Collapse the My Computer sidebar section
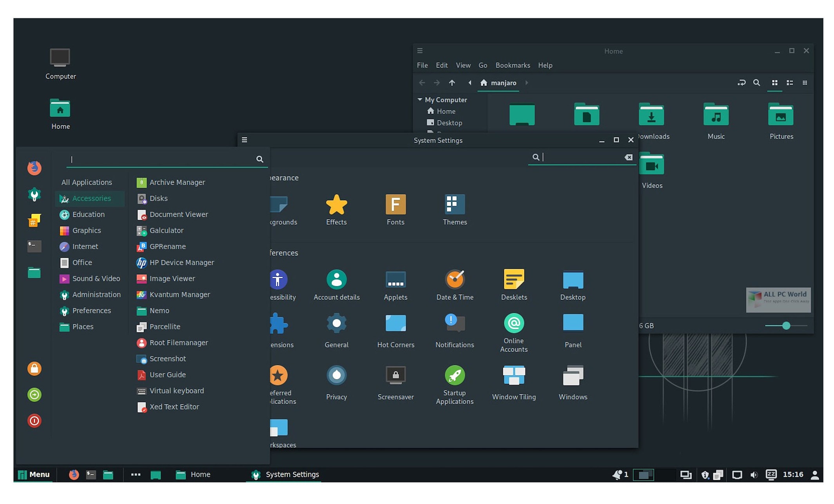834x504 pixels. (x=420, y=99)
